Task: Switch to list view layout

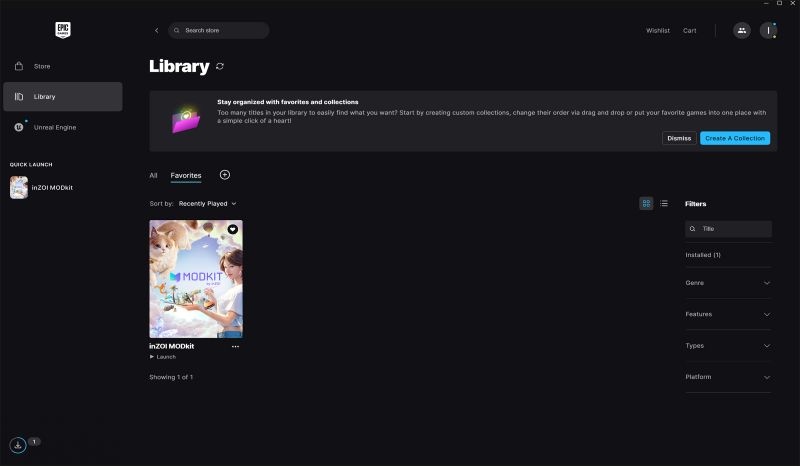Action: (x=664, y=204)
